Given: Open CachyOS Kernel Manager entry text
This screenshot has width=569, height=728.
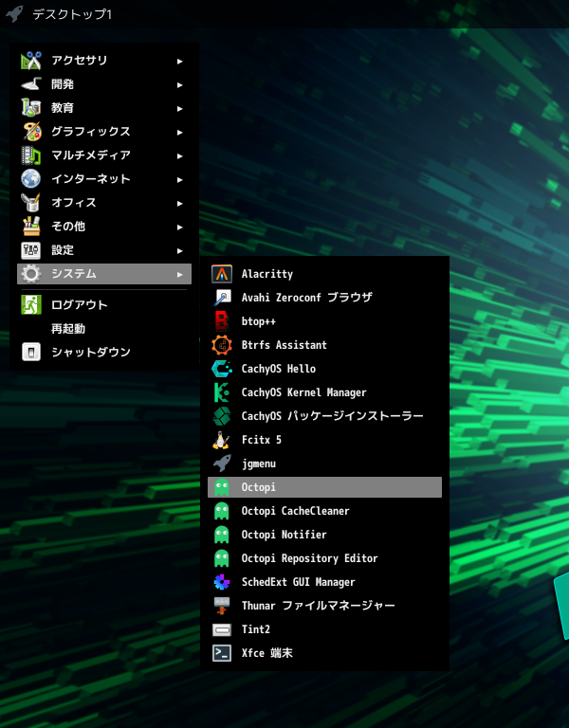Looking at the screenshot, I should [303, 392].
